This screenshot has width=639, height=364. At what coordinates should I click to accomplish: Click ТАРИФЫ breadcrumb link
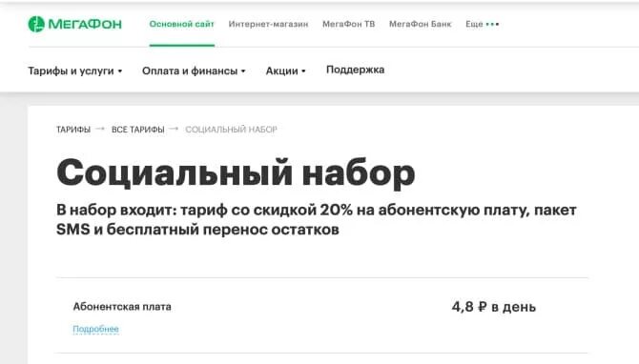73,130
